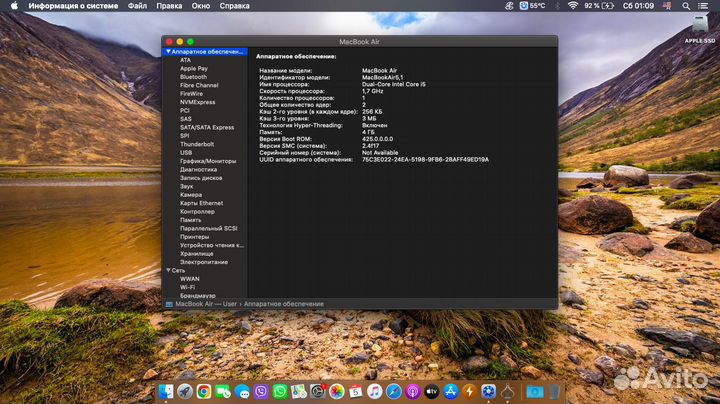Viewport: 720px width, 404px height.
Task: Open System Preferences in the Dock
Action: pyautogui.click(x=318, y=392)
